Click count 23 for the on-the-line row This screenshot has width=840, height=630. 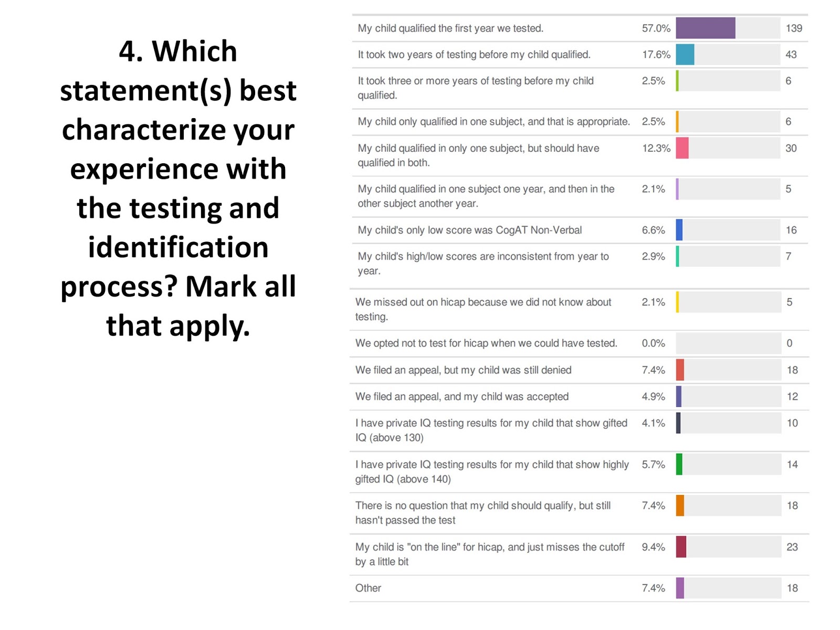[792, 547]
